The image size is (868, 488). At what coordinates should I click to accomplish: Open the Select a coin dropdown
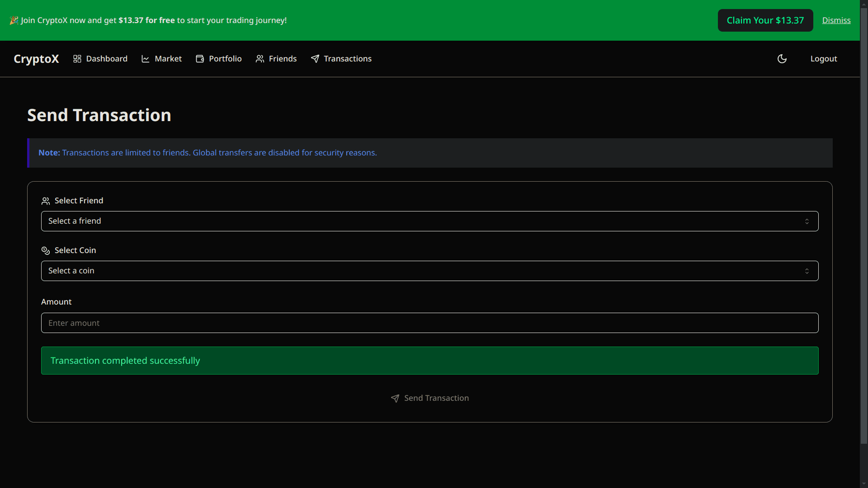[x=429, y=271]
